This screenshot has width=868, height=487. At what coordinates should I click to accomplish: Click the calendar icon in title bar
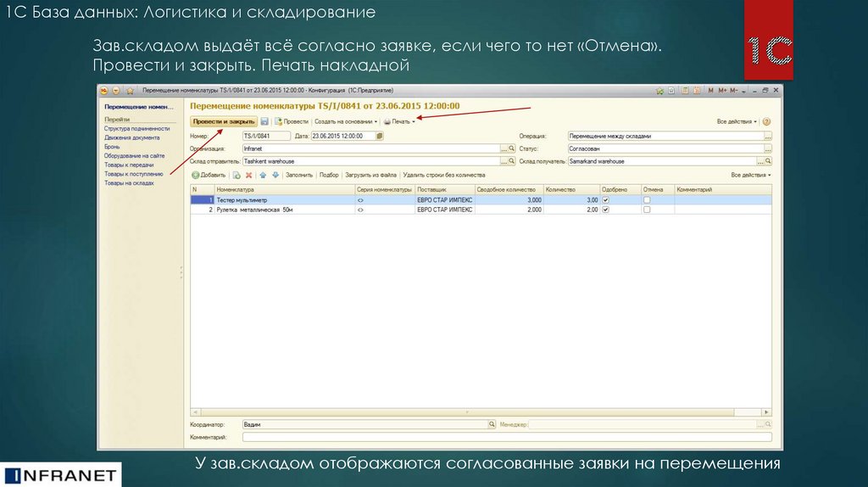pyautogui.click(x=697, y=90)
